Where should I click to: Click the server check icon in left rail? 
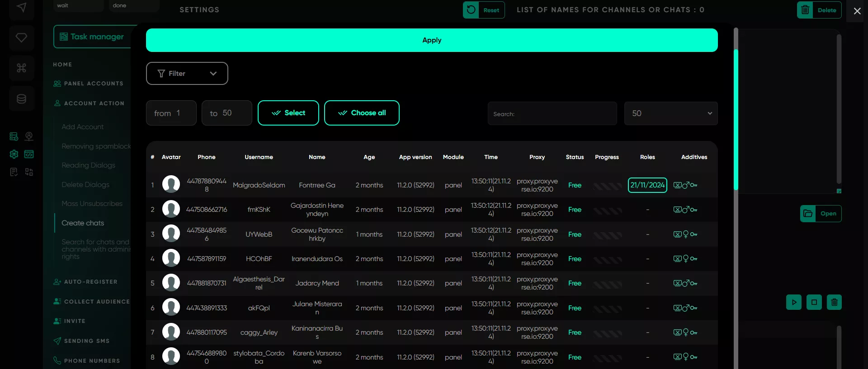pos(14,136)
